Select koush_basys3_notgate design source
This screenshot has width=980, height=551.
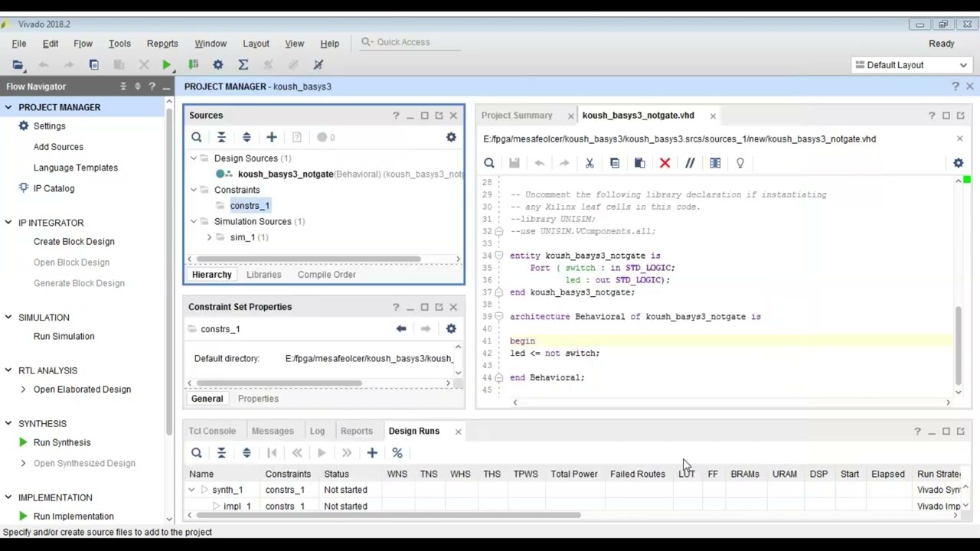coord(286,174)
